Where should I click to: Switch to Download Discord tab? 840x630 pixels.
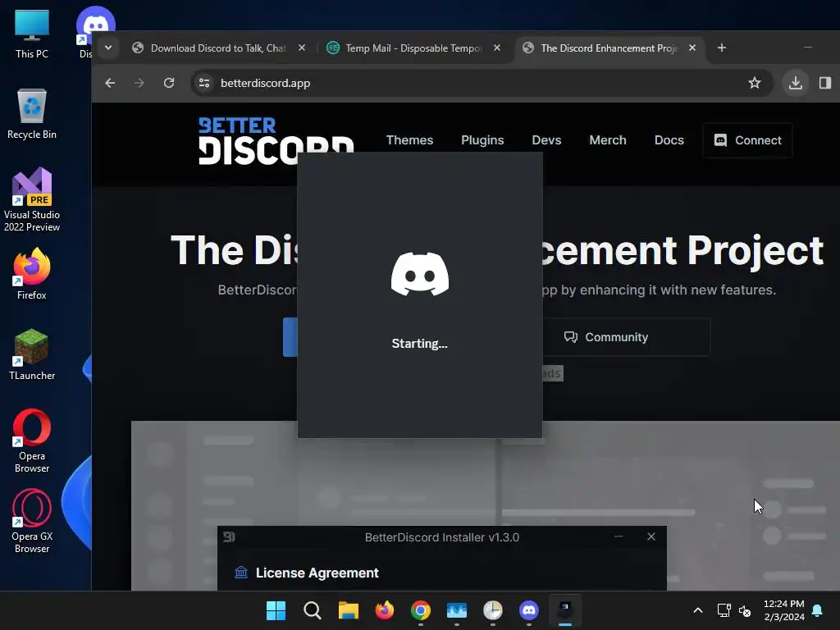(217, 48)
